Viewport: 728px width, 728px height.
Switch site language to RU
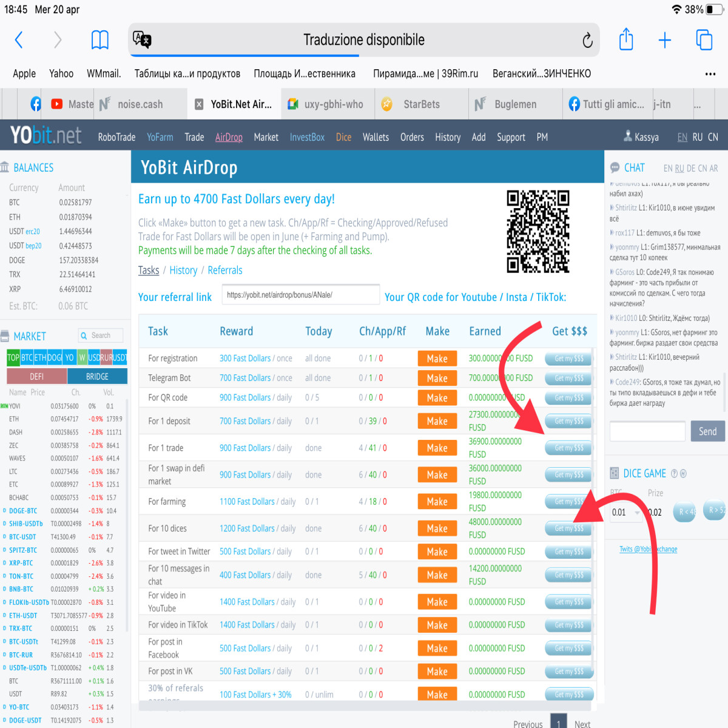698,137
